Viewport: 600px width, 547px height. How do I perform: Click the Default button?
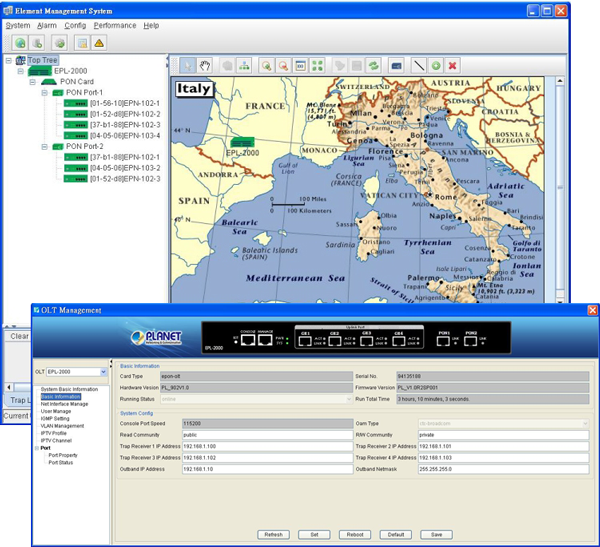point(396,535)
